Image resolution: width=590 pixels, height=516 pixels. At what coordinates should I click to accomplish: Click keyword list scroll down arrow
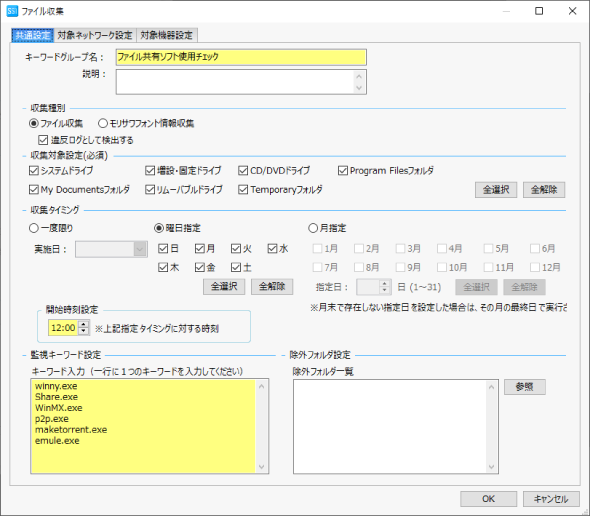pos(262,467)
